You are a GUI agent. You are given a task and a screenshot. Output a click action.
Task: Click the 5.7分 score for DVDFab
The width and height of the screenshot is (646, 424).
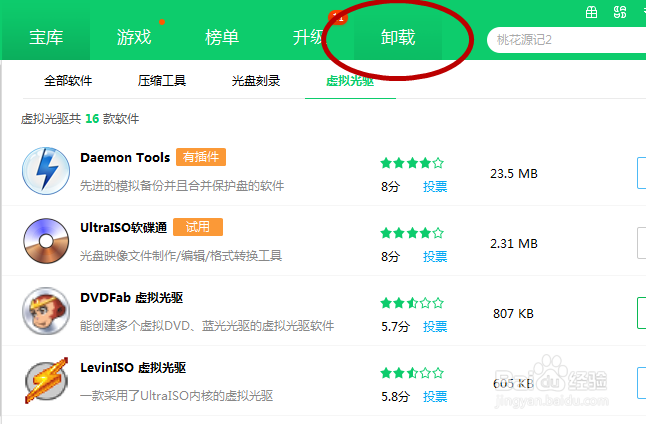click(395, 327)
